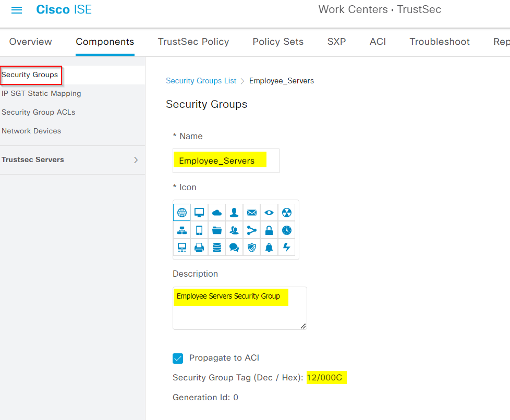Click the Employee_Servers breadcrumb text

point(282,81)
